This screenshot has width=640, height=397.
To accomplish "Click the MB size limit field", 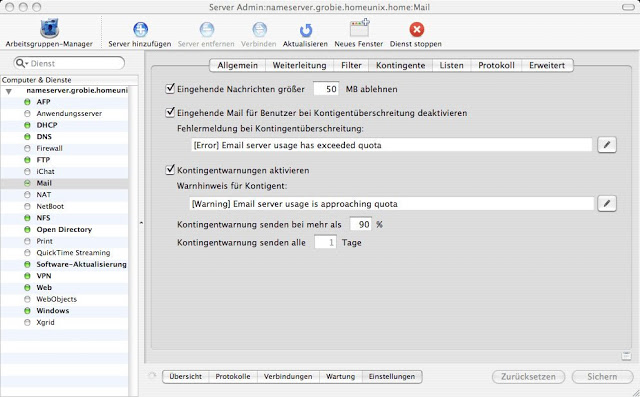I will point(326,89).
